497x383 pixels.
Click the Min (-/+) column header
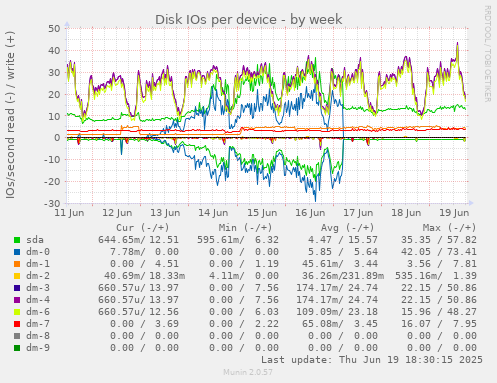[245, 228]
